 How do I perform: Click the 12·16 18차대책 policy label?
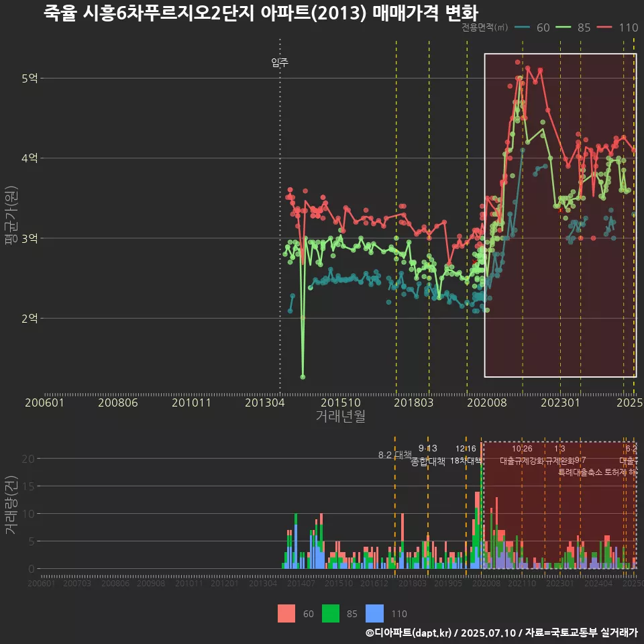coord(466,455)
